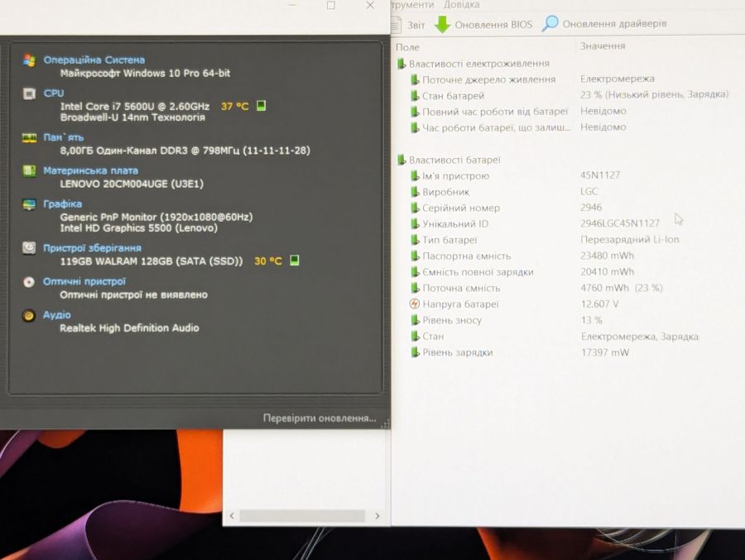This screenshot has width=745, height=560.
Task: Maximize the Speccy window
Action: tap(330, 5)
